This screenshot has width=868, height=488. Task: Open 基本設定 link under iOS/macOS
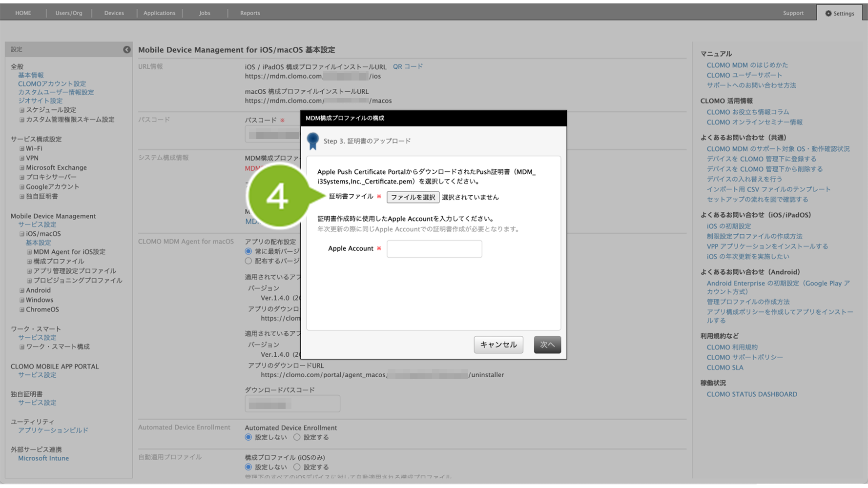38,243
